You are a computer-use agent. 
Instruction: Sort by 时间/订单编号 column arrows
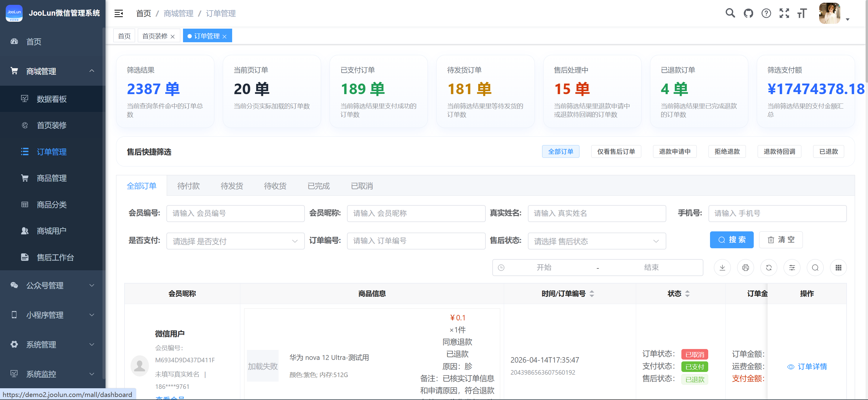[x=592, y=294]
